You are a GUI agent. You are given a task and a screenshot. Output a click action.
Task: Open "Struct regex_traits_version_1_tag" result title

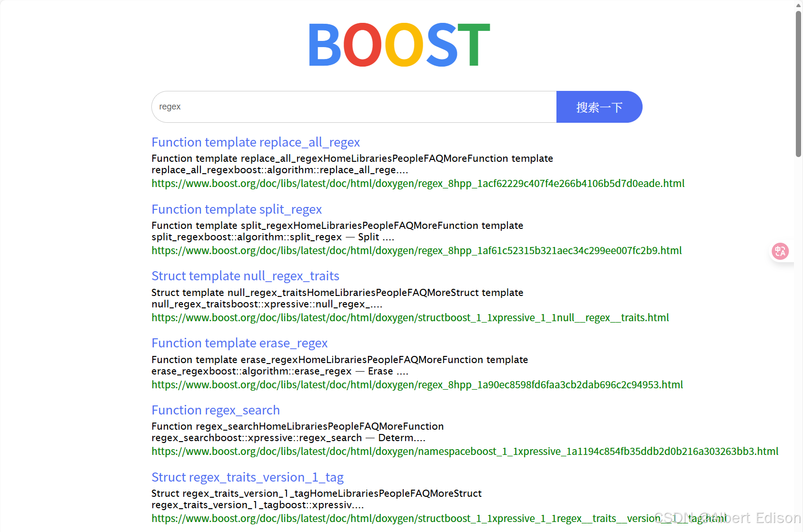click(x=248, y=477)
